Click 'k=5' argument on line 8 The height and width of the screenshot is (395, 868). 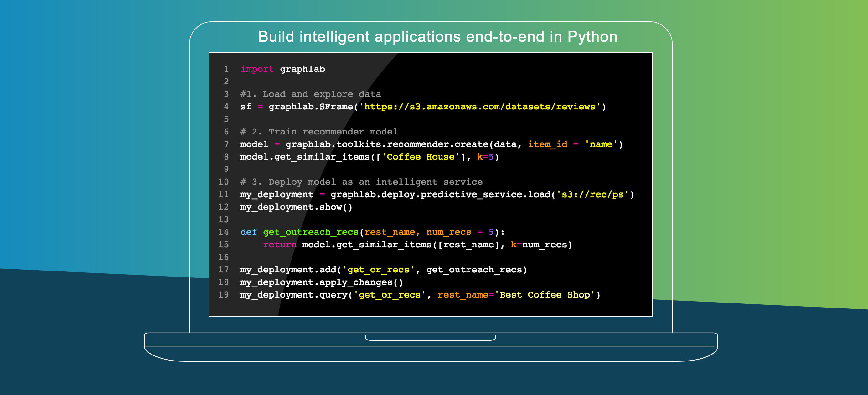[x=486, y=157]
